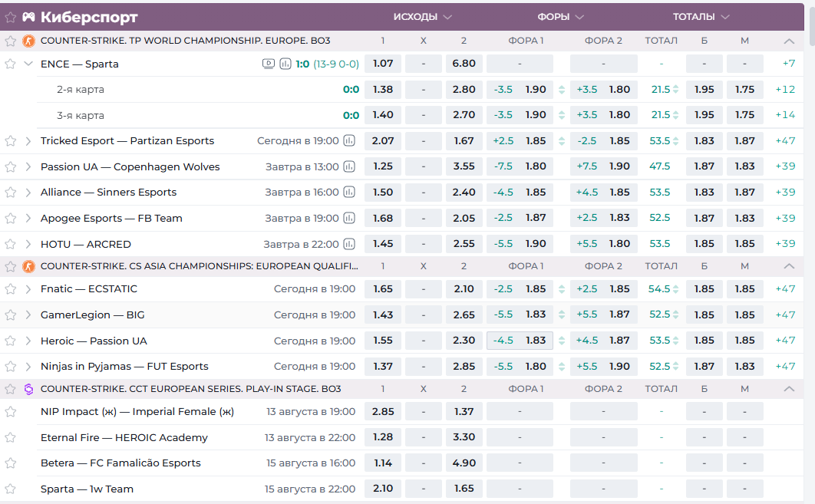
Task: Star the Alliance — Sinners Esports match
Action: pos(11,193)
